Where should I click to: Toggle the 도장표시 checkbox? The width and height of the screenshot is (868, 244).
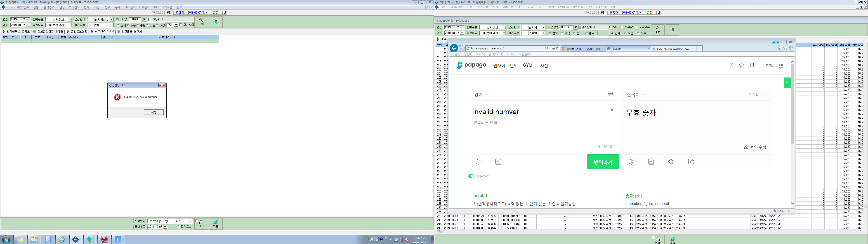click(x=178, y=227)
